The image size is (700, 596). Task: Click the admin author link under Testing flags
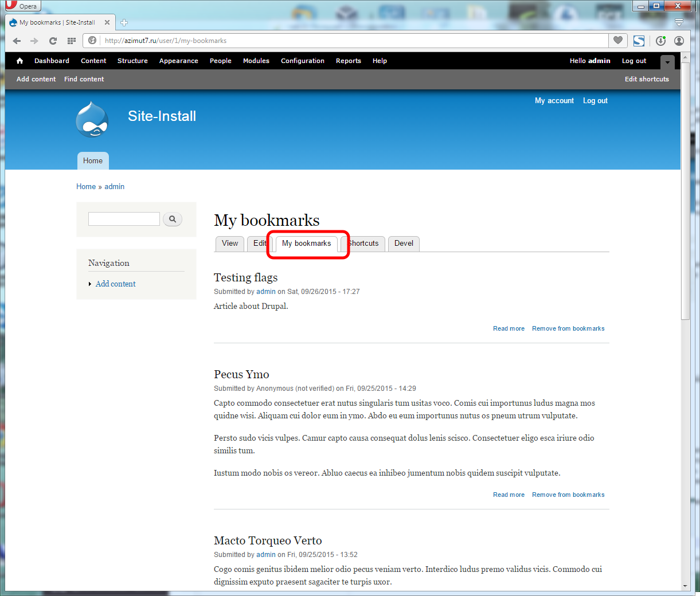pyautogui.click(x=266, y=292)
